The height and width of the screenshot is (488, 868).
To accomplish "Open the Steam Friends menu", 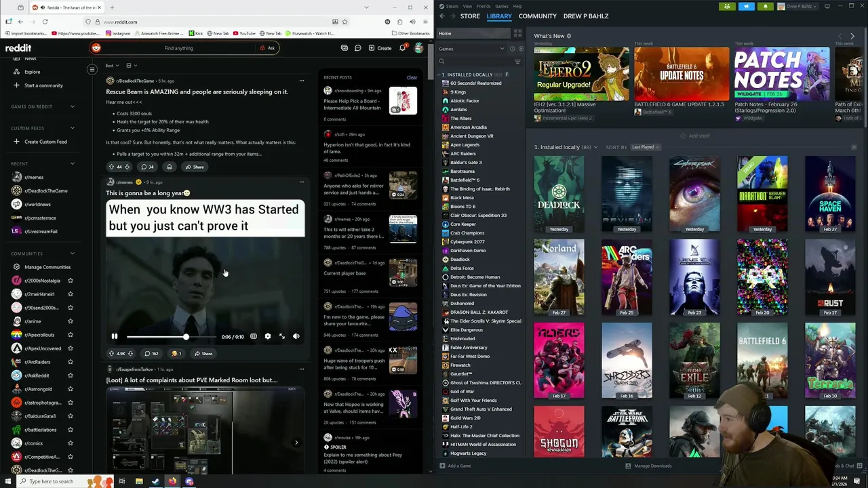I will click(484, 6).
